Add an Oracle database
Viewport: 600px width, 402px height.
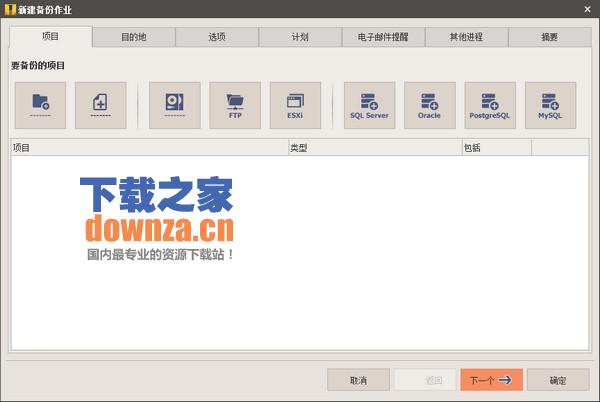430,105
